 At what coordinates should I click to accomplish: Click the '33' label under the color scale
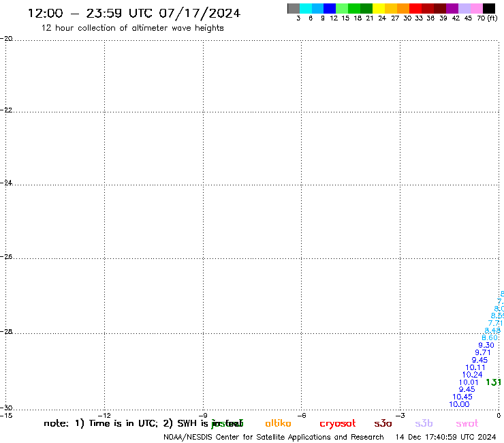coord(418,18)
